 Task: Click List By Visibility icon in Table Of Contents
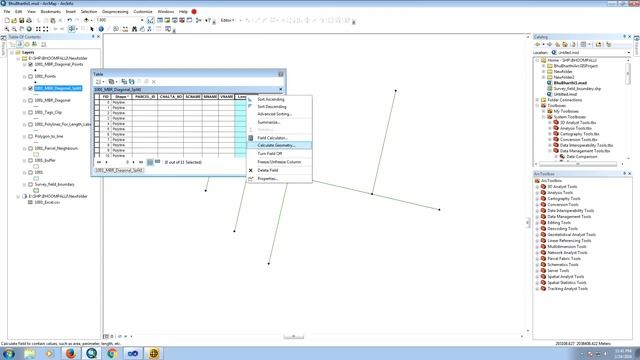pyautogui.click(x=27, y=44)
